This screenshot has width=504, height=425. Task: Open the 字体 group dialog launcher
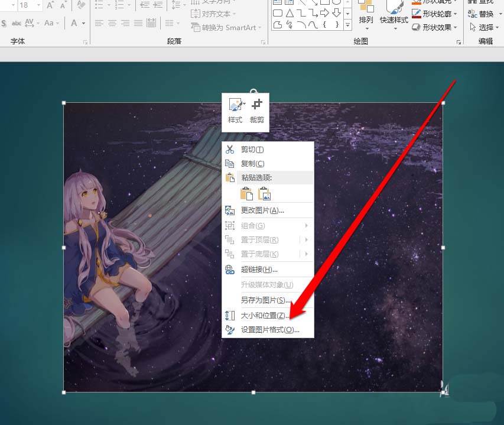[85, 42]
